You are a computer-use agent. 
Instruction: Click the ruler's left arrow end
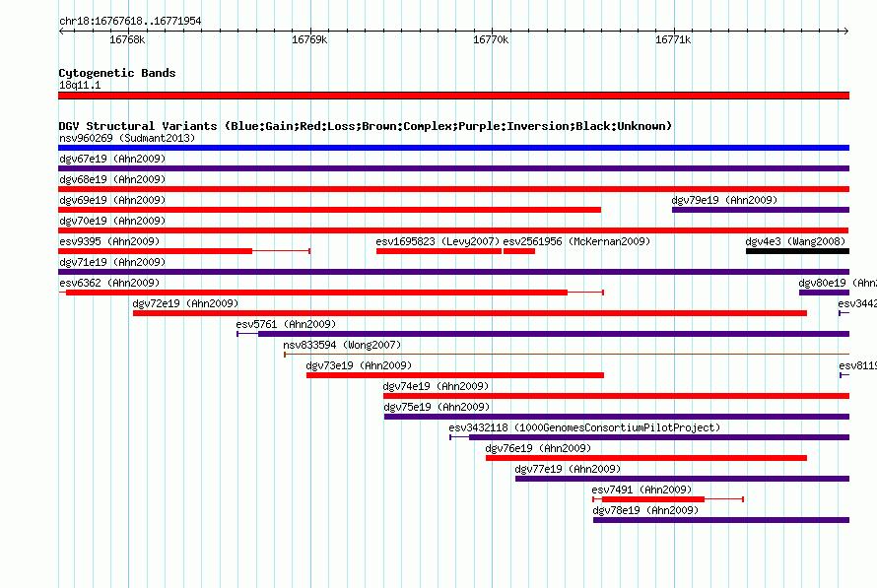coord(61,31)
